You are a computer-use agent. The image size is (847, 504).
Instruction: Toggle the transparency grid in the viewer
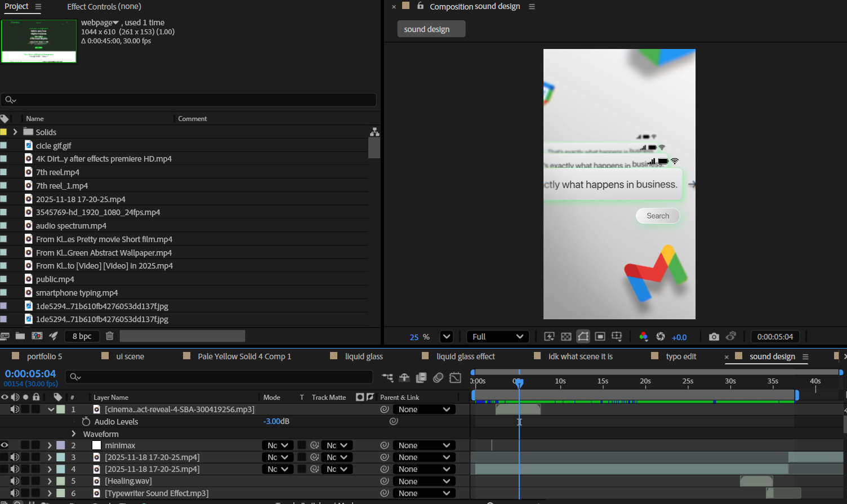(566, 337)
